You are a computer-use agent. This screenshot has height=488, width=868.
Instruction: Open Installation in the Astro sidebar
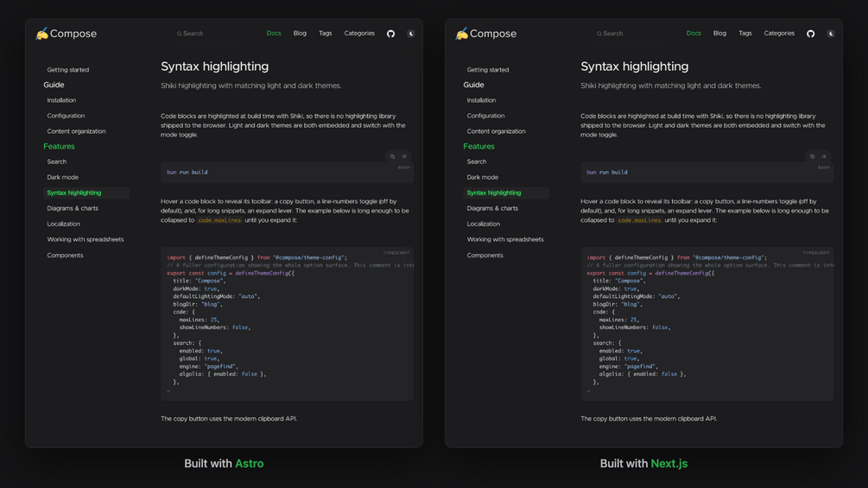coord(61,100)
